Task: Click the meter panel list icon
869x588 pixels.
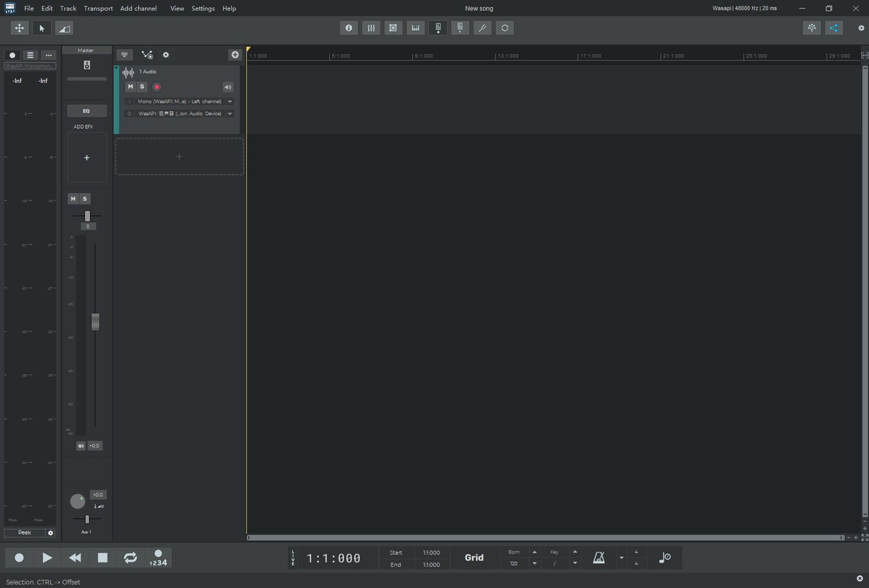Action: point(30,55)
